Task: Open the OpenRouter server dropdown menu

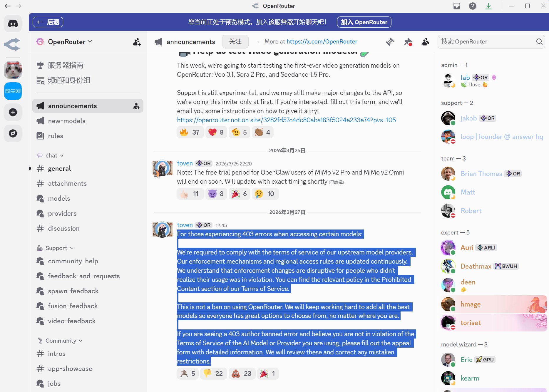Action: click(x=70, y=42)
